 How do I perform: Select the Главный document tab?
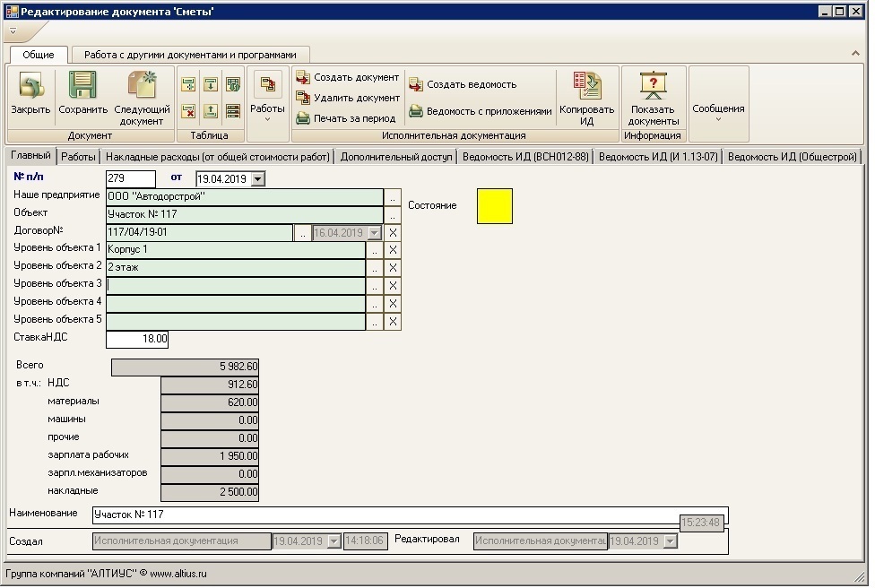pos(30,156)
